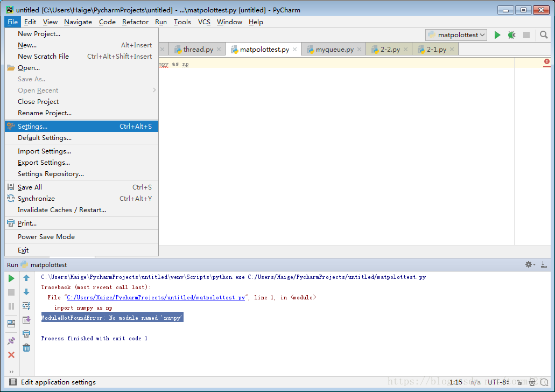555x392 pixels.
Task: Click the red error indicator in the editor gutter
Action: pos(546,62)
